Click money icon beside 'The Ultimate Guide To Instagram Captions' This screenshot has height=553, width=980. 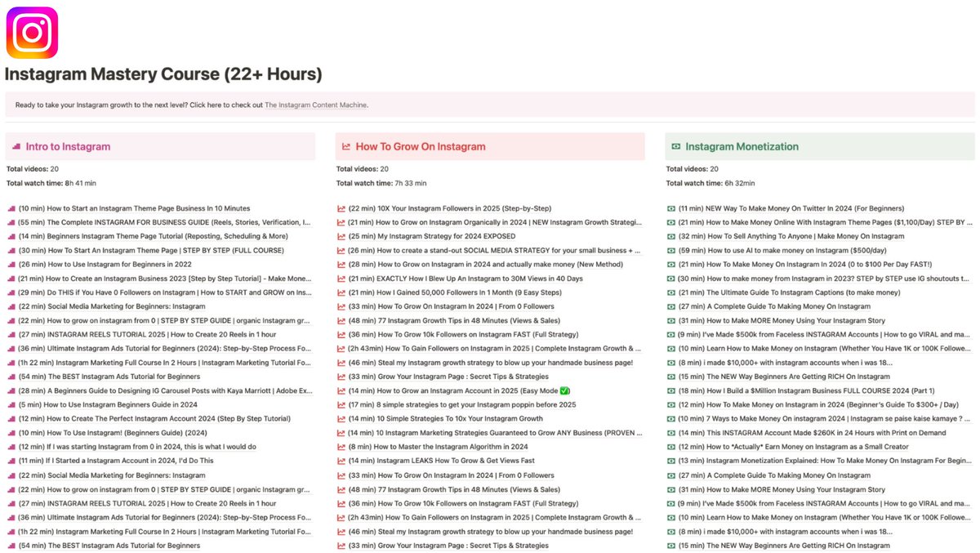click(x=671, y=292)
